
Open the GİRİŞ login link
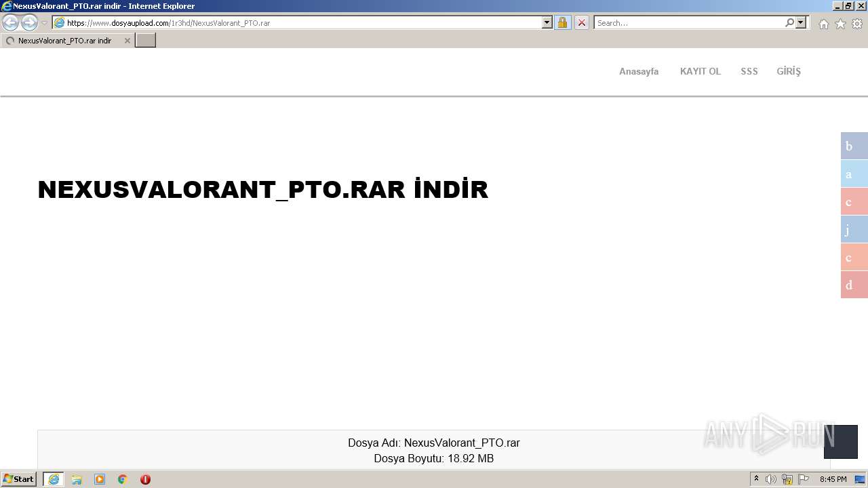(x=789, y=71)
